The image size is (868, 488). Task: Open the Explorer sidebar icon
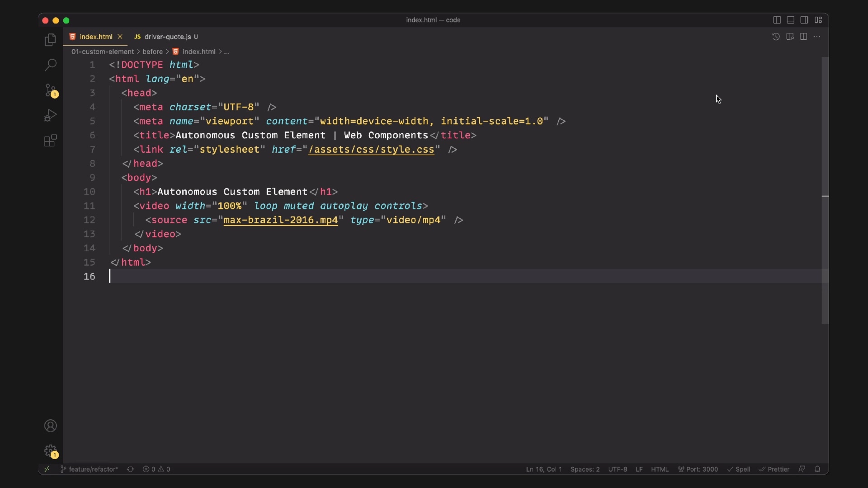pos(50,40)
